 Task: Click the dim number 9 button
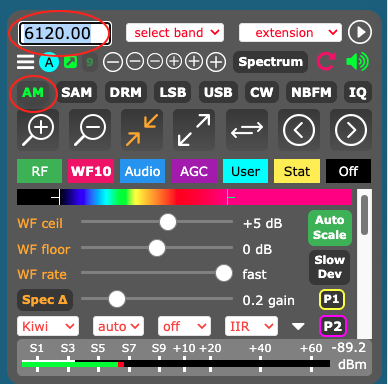coord(89,62)
